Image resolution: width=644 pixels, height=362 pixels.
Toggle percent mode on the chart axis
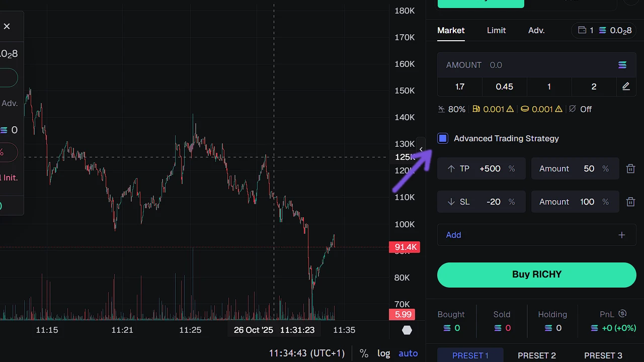pos(364,353)
